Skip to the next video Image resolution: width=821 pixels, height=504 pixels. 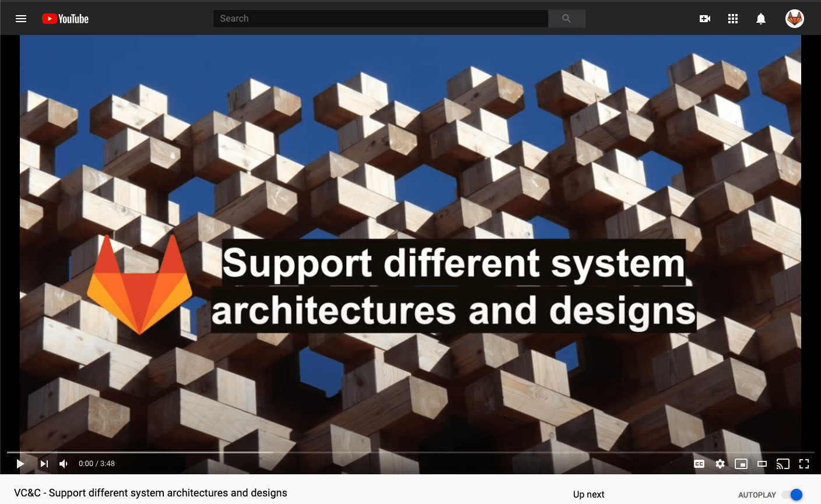coord(44,464)
